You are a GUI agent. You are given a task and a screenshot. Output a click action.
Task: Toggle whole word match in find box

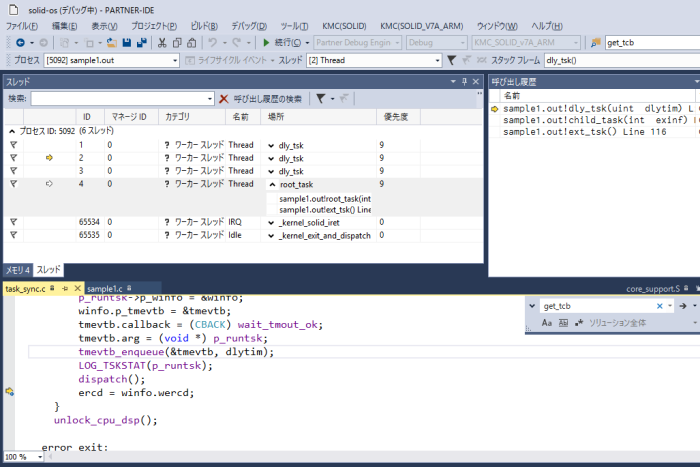pos(563,323)
